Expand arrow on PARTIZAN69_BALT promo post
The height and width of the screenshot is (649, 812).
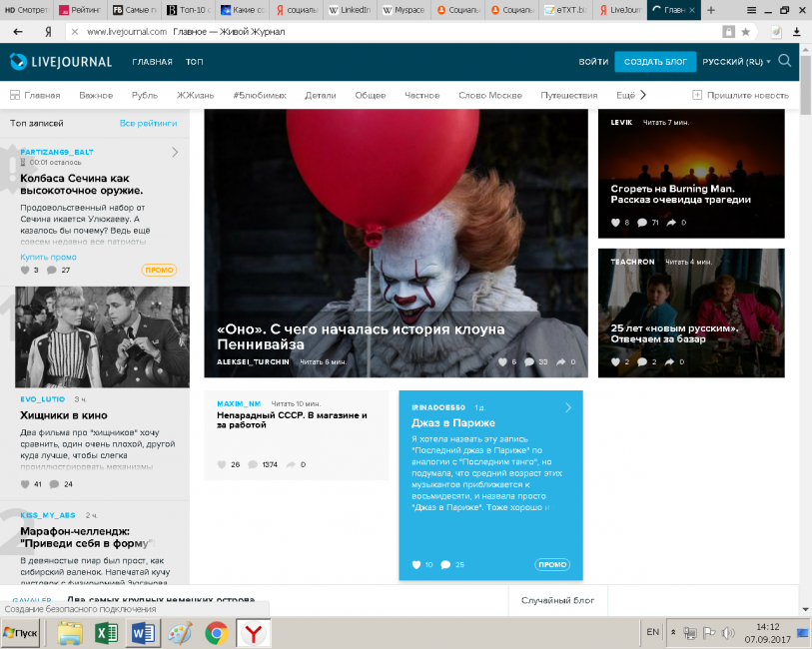click(x=175, y=152)
